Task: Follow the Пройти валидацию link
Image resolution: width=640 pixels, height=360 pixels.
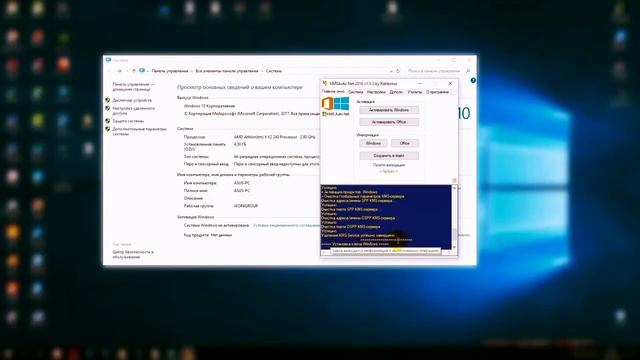Action: pos(389,165)
